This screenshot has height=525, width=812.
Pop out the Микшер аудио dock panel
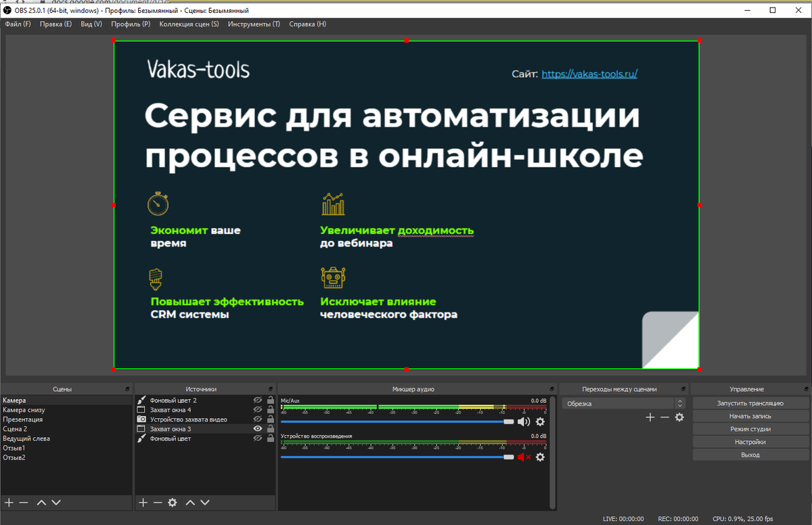pos(551,389)
